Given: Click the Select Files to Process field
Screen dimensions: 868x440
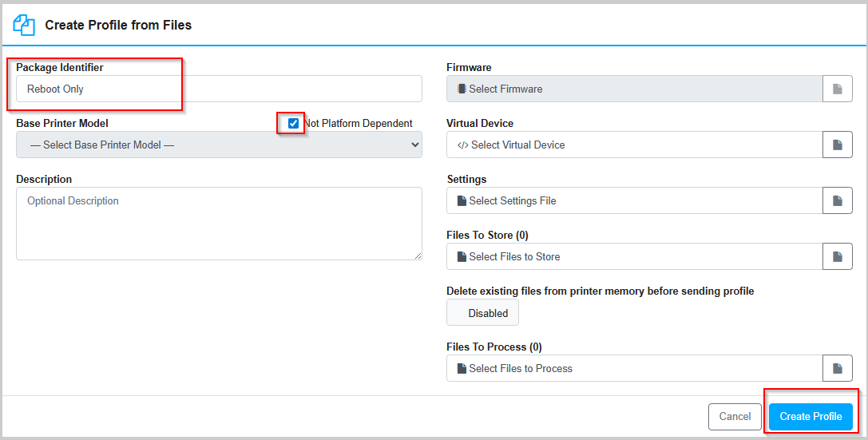Looking at the screenshot, I should click(x=634, y=368).
